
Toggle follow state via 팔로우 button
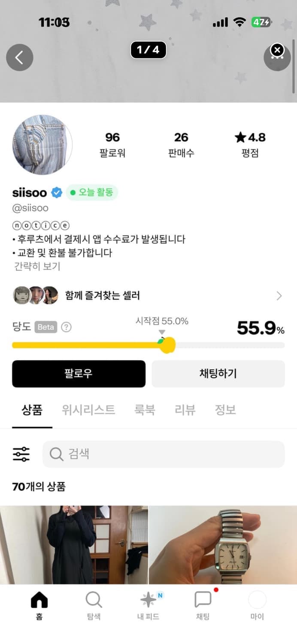pyautogui.click(x=79, y=374)
